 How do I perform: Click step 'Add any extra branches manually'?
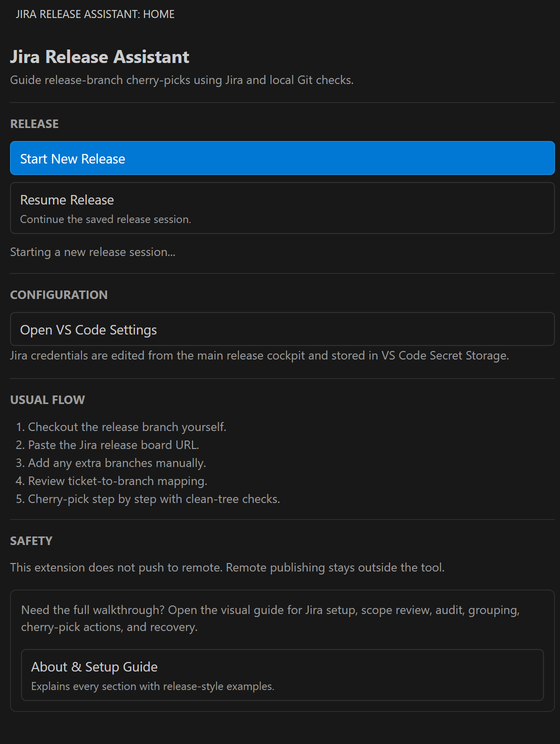tap(117, 463)
